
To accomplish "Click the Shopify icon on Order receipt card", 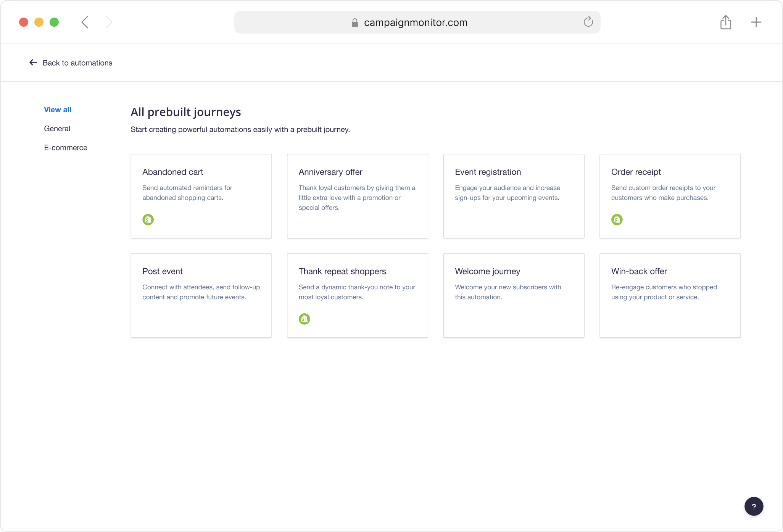I will (x=617, y=219).
